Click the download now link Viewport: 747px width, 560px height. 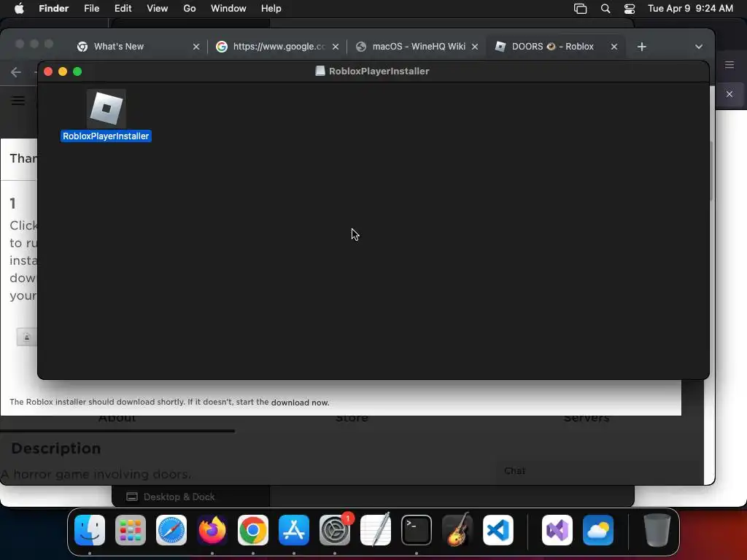300,402
